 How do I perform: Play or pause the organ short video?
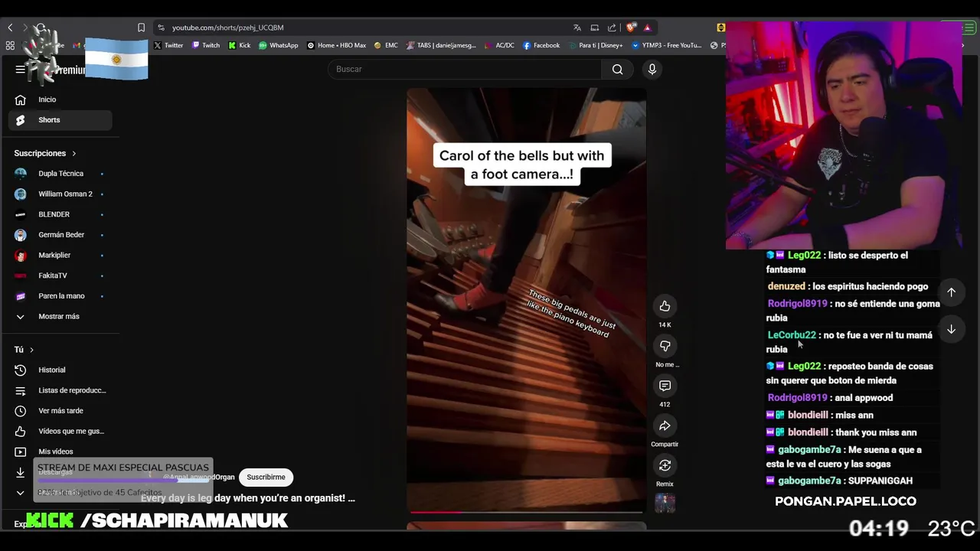click(x=526, y=298)
